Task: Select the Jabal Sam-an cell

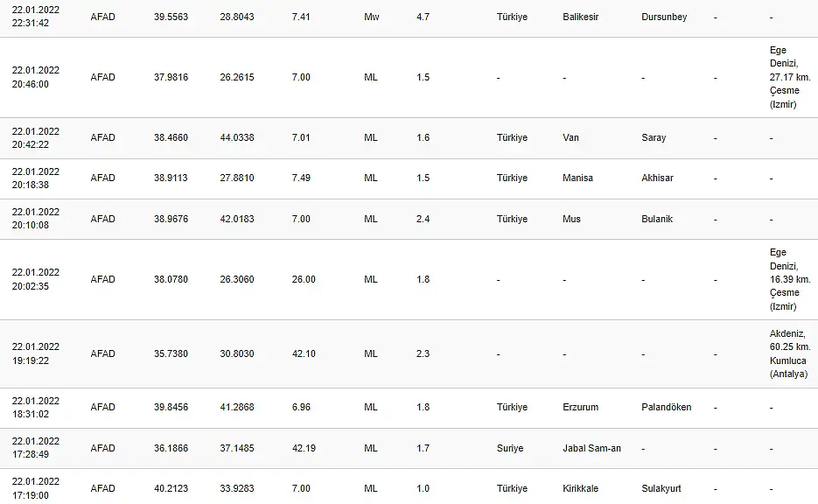Action: [x=591, y=448]
